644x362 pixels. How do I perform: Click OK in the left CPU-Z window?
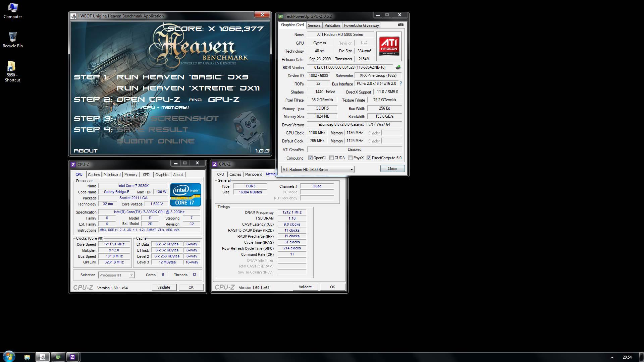tap(191, 287)
